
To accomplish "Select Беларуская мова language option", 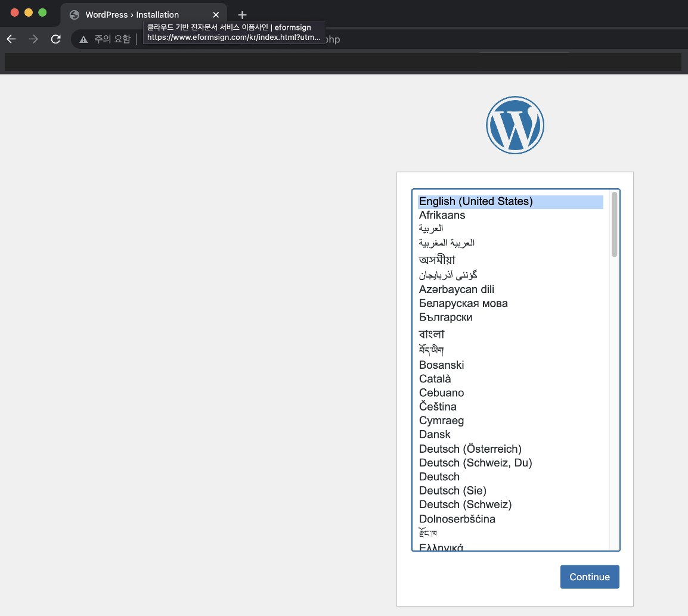I will pos(511,303).
